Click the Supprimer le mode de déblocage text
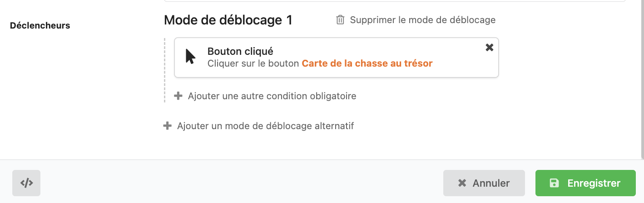This screenshot has height=203, width=644. pos(422,20)
